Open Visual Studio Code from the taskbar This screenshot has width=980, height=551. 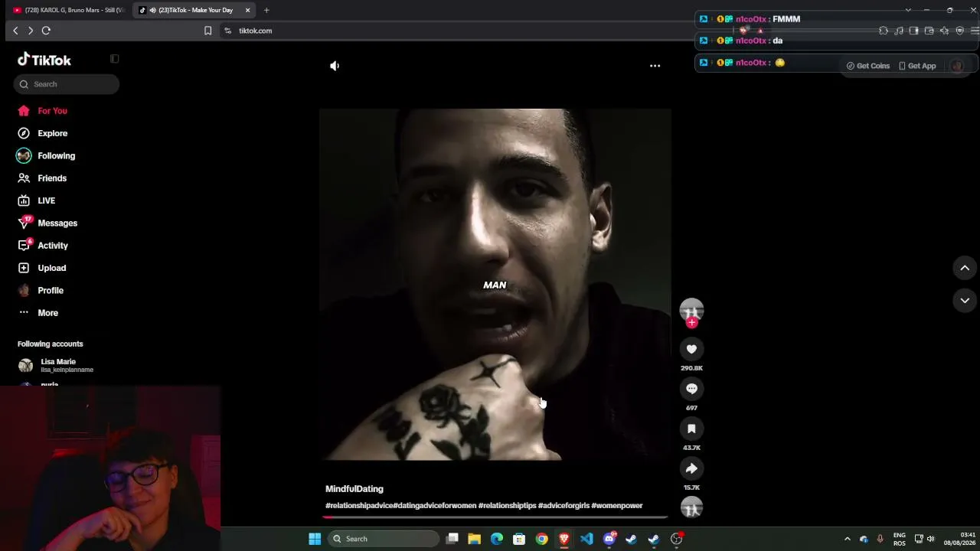click(x=586, y=539)
